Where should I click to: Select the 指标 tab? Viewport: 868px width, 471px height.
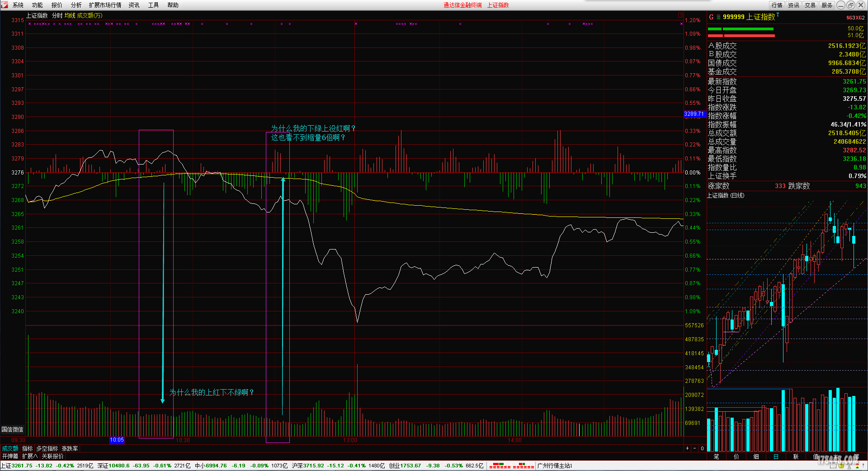click(x=28, y=448)
